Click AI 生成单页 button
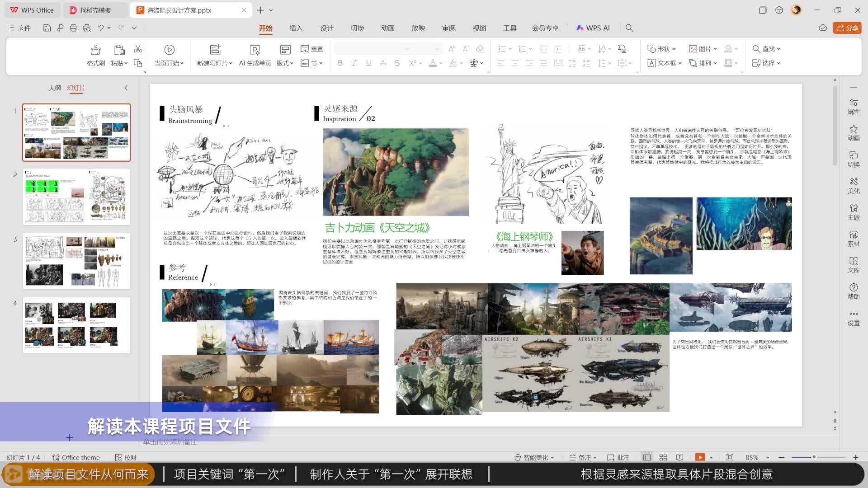Viewport: 868px width, 488px height. point(255,56)
